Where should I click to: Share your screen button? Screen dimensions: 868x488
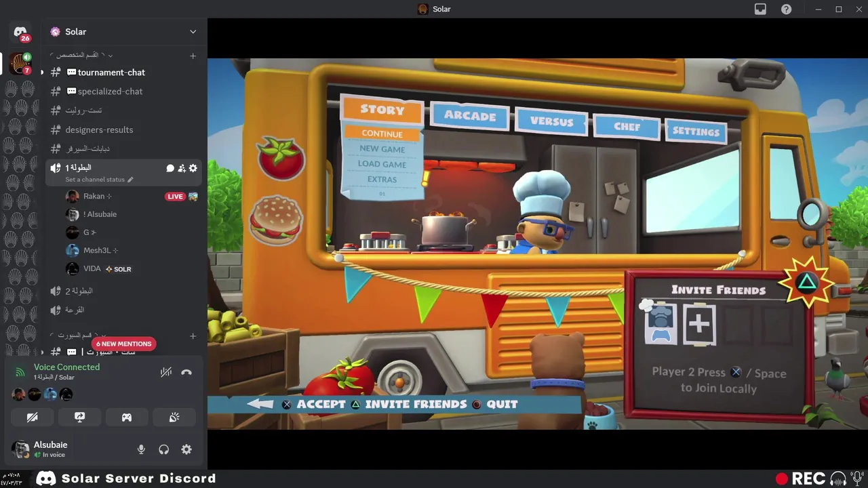[79, 418]
